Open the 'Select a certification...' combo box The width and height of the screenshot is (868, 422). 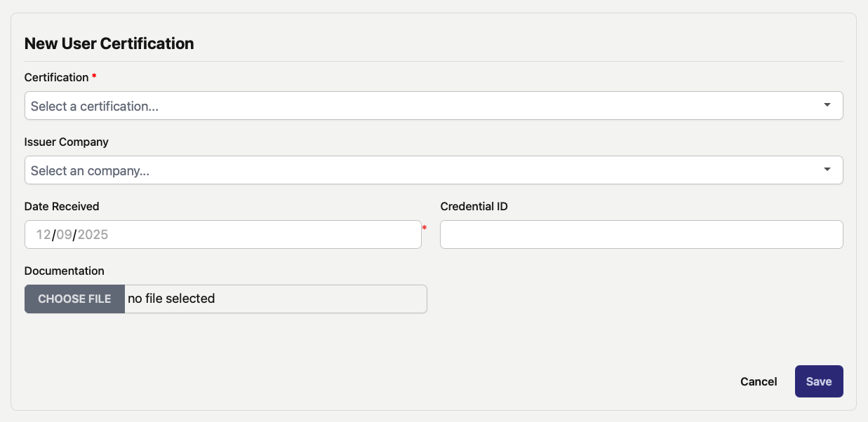point(434,106)
